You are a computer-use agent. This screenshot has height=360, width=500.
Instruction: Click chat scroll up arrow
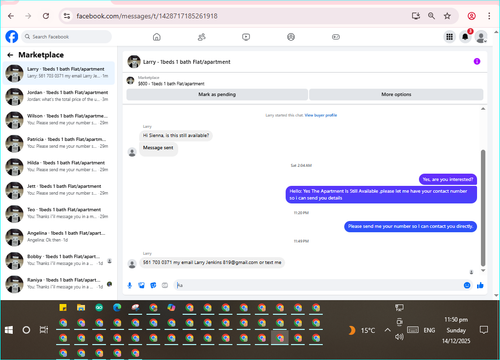tap(483, 109)
